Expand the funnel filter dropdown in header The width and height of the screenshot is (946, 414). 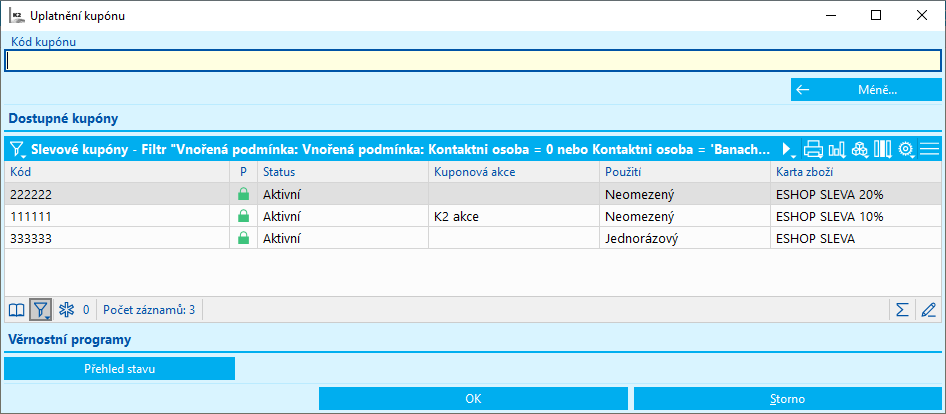click(18, 150)
